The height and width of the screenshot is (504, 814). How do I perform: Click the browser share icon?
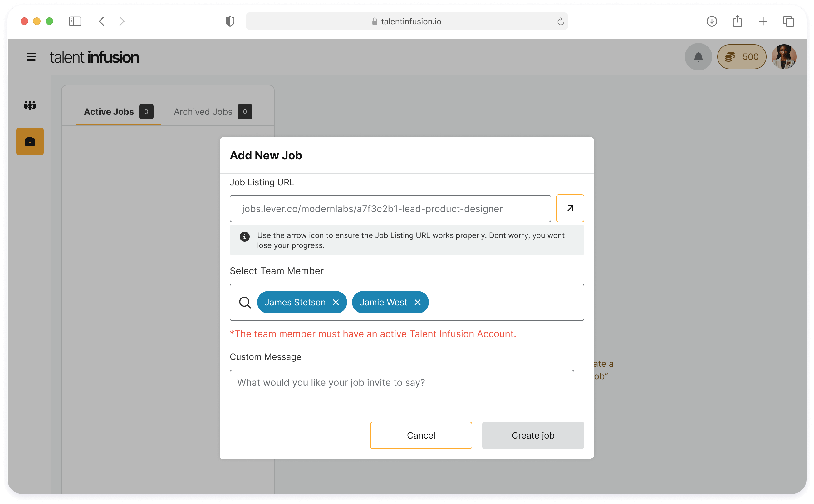[x=737, y=22]
